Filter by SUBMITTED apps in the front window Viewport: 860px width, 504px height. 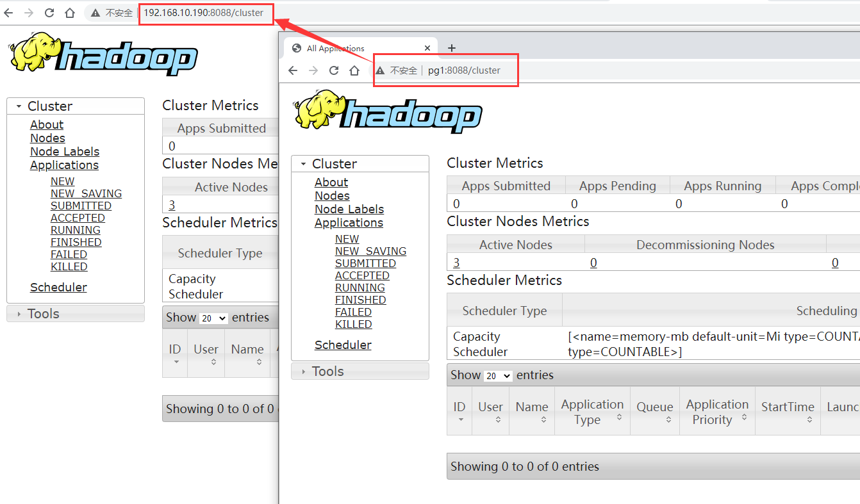(x=365, y=263)
